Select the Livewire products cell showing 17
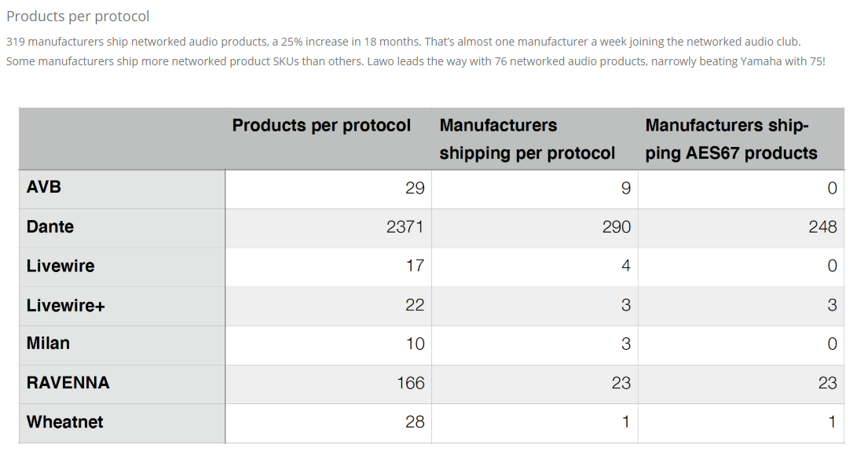The width and height of the screenshot is (868, 467). click(328, 267)
